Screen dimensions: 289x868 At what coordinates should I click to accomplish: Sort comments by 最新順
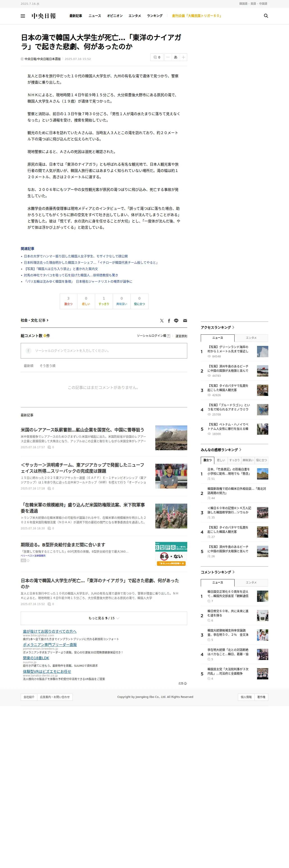29,366
